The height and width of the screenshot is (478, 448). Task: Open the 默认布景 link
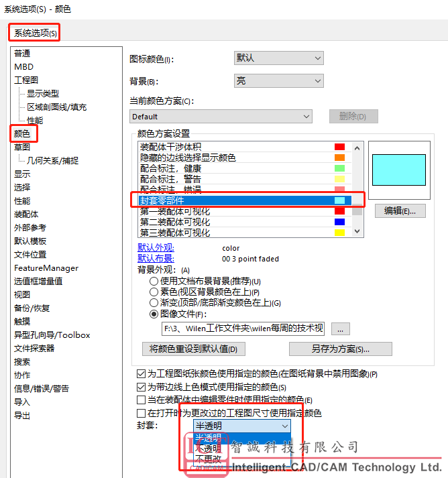coord(156,259)
